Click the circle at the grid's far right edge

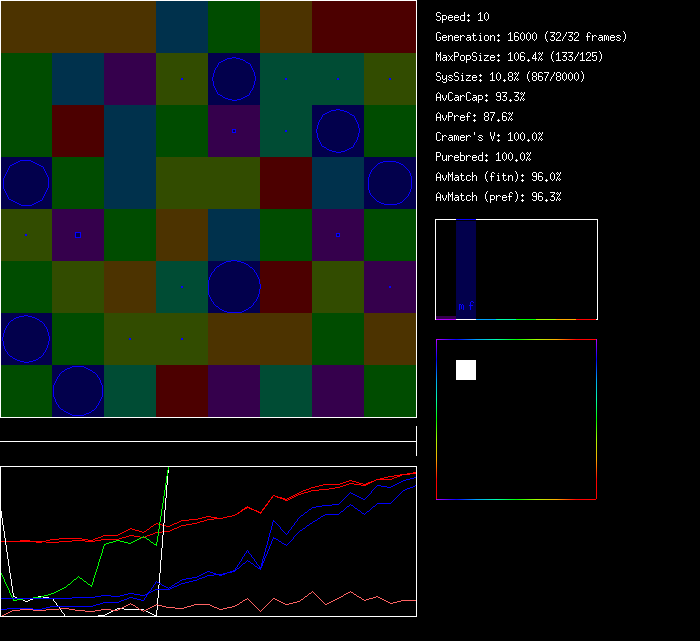point(390,183)
